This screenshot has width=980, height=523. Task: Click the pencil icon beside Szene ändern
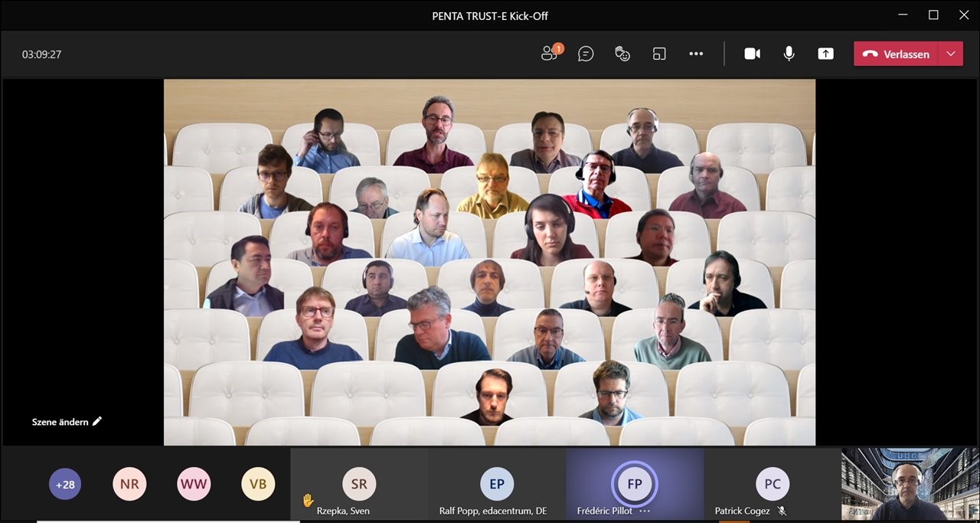97,421
